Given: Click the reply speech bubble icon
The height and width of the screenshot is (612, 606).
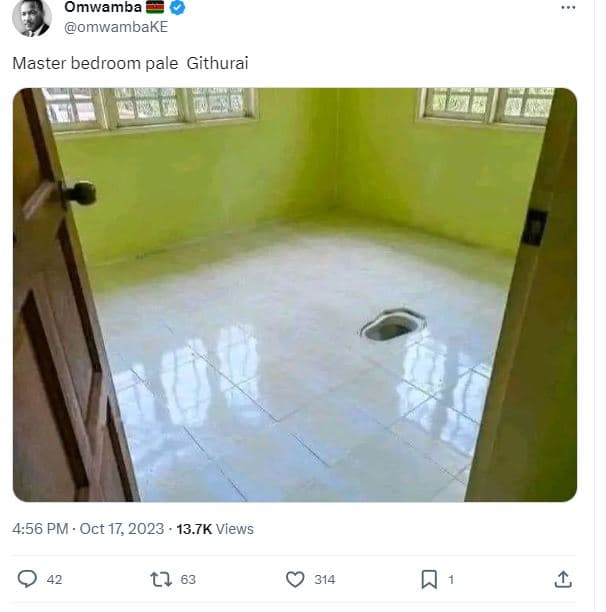Looking at the screenshot, I should tap(28, 579).
